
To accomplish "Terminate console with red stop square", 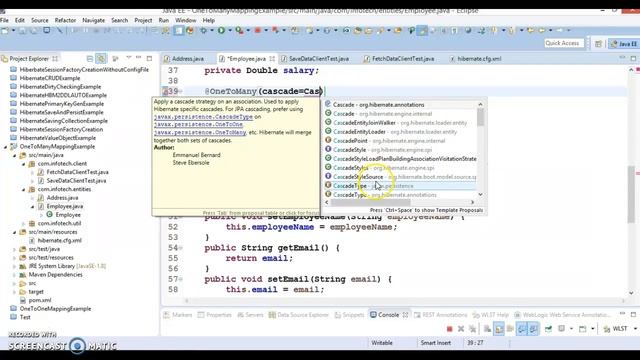I will 449,329.
